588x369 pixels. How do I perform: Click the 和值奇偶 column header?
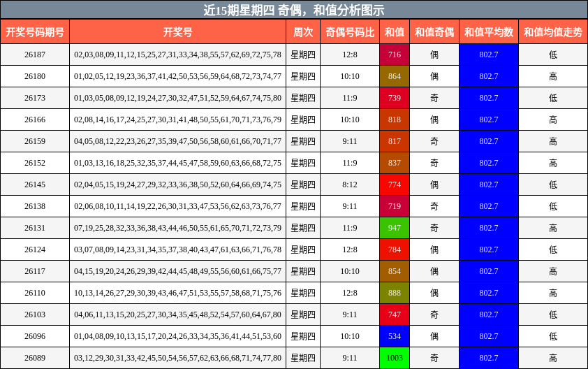434,32
